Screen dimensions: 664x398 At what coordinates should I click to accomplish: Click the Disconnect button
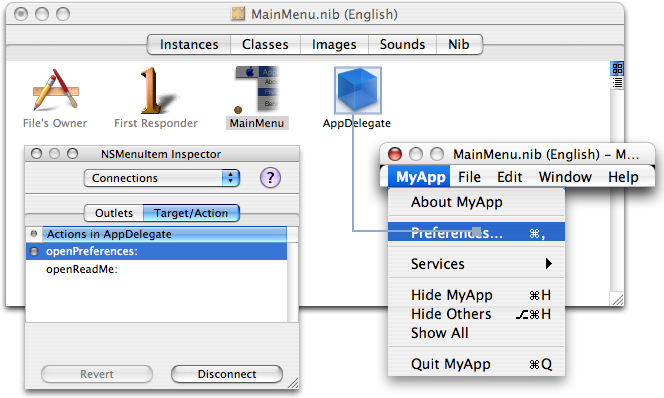(227, 374)
